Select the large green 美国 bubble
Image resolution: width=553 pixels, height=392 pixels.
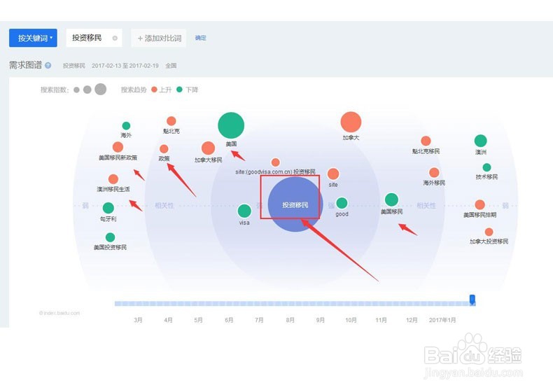coord(231,125)
